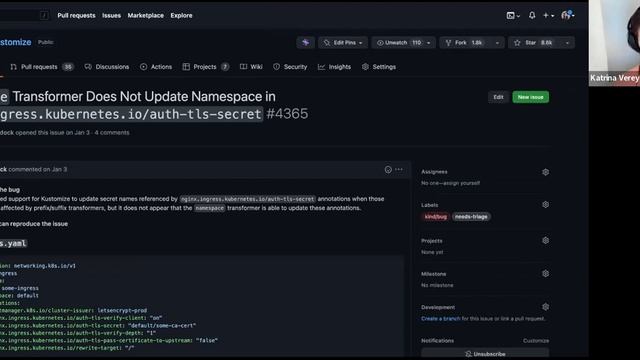Open Assignees gear settings
The width and height of the screenshot is (640, 360).
click(545, 172)
